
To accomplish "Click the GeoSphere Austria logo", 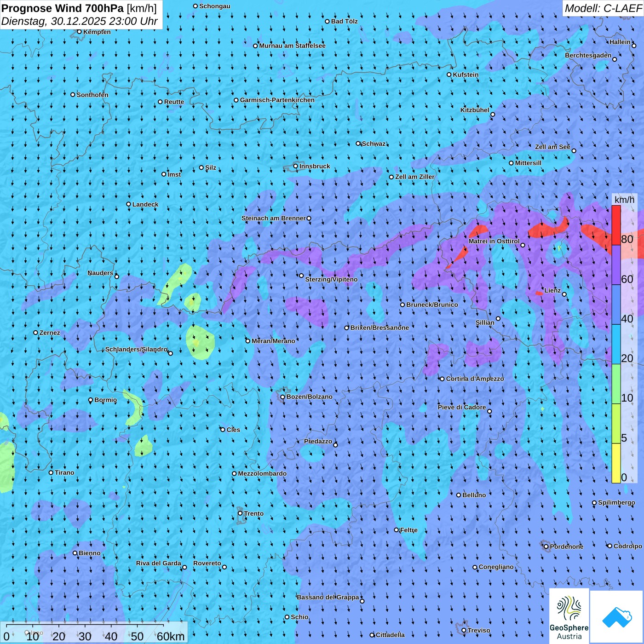I will coord(569,616).
